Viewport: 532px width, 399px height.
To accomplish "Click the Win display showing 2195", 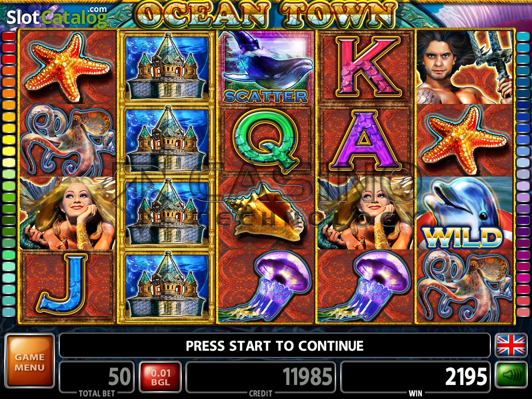I will 416,377.
